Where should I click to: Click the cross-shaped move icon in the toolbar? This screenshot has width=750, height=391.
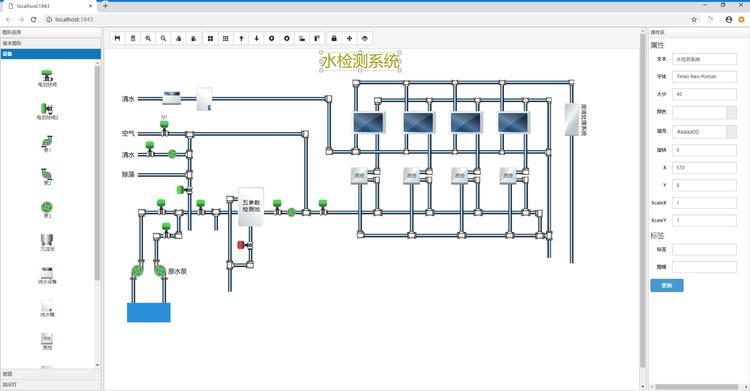click(349, 38)
